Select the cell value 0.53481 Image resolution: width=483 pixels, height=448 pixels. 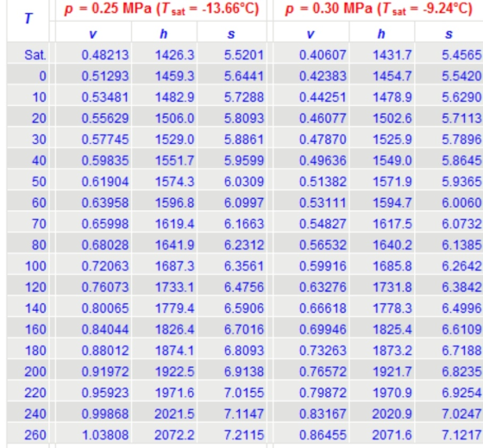click(105, 97)
